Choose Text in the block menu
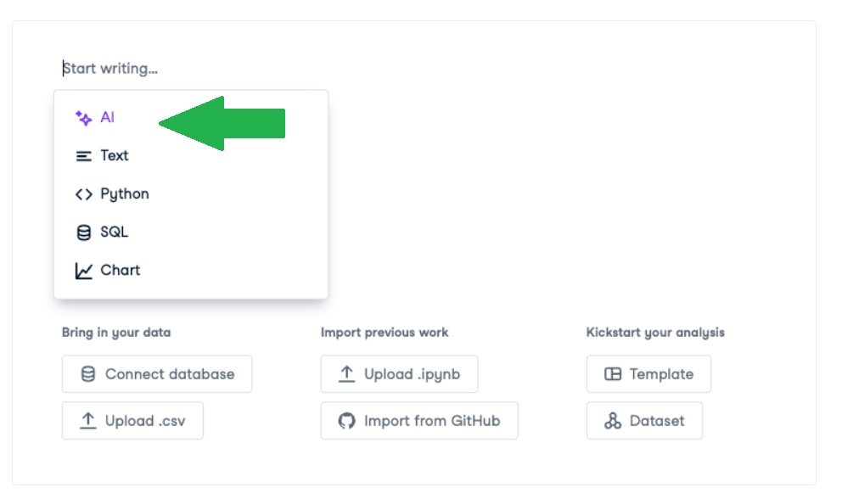The width and height of the screenshot is (842, 504). tap(115, 156)
